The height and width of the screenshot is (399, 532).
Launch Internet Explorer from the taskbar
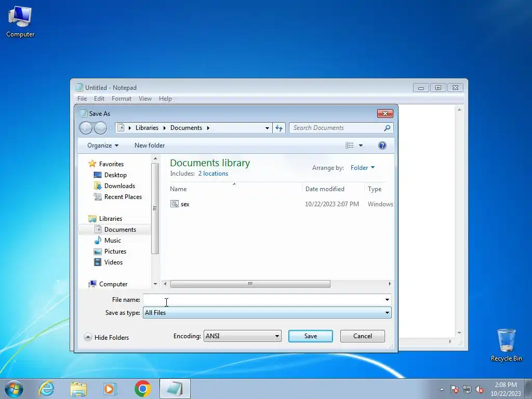click(46, 389)
